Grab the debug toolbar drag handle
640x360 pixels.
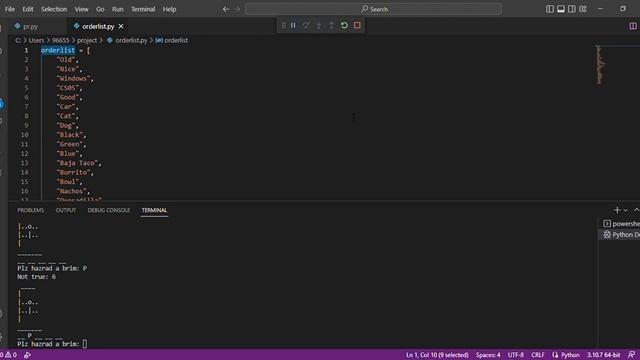pos(284,25)
